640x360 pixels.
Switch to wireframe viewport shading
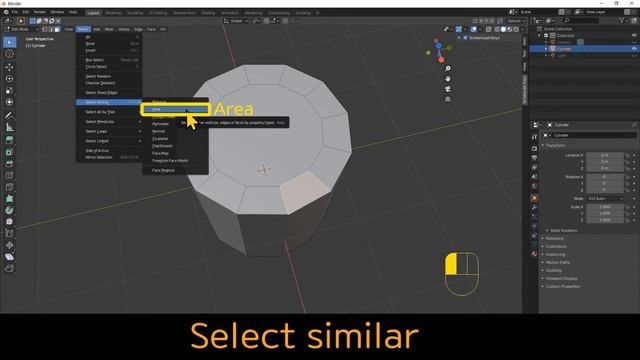click(x=497, y=29)
